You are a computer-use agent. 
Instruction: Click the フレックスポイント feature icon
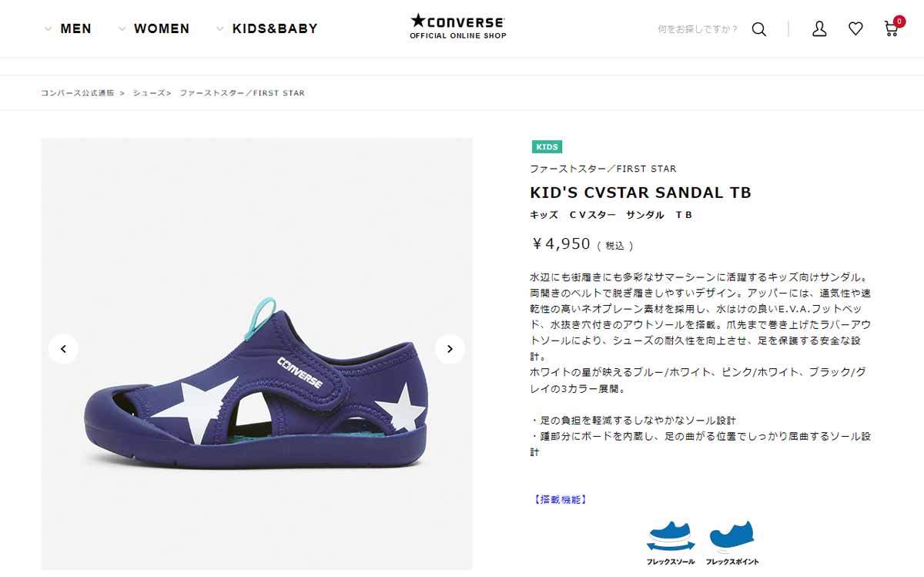[x=731, y=543]
